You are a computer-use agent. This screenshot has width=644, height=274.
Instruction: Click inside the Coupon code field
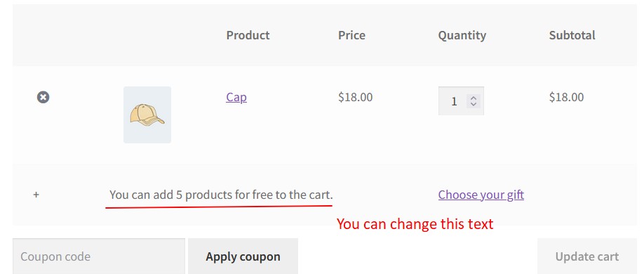click(x=99, y=256)
